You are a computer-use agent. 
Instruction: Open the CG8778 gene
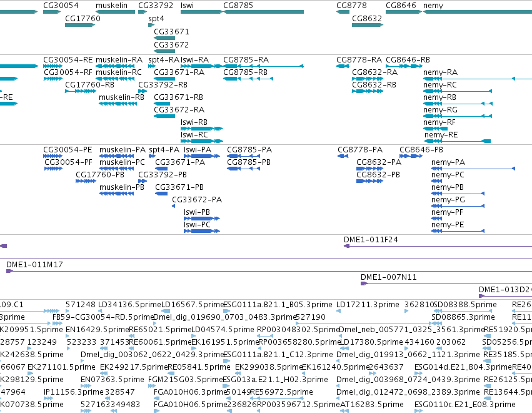coord(343,12)
